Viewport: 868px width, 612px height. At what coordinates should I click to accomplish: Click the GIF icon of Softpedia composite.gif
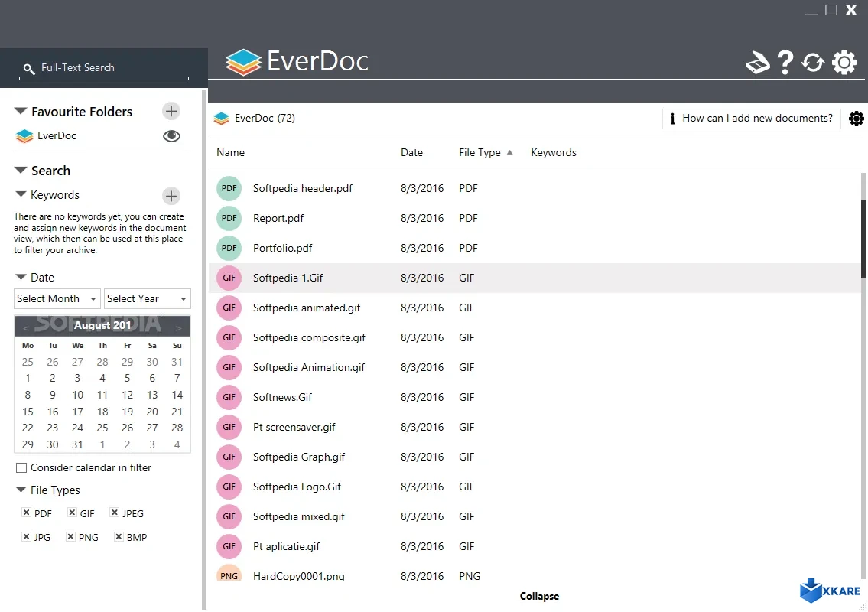pyautogui.click(x=229, y=338)
